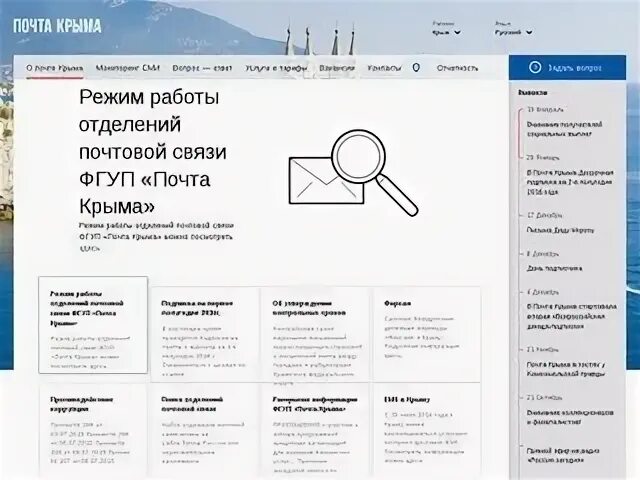The height and width of the screenshot is (480, 640).
Task: Click the Новости sidebar heading
Action: coord(533,93)
